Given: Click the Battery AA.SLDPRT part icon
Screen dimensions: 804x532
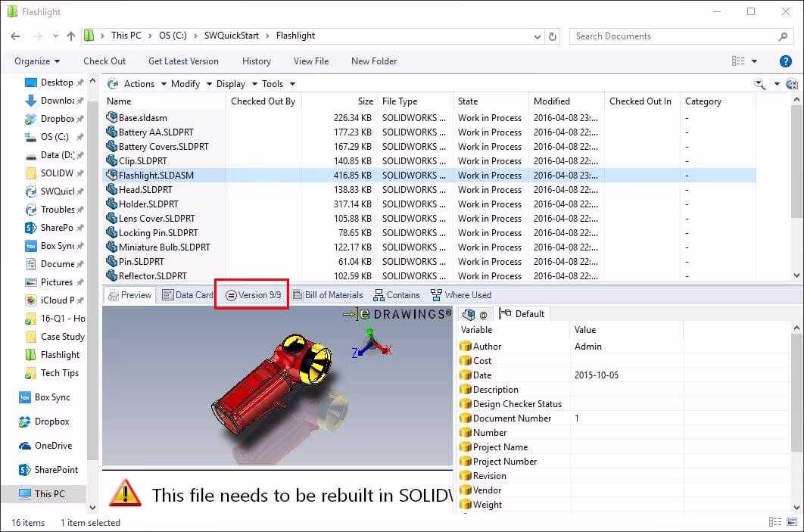Looking at the screenshot, I should click(x=111, y=132).
